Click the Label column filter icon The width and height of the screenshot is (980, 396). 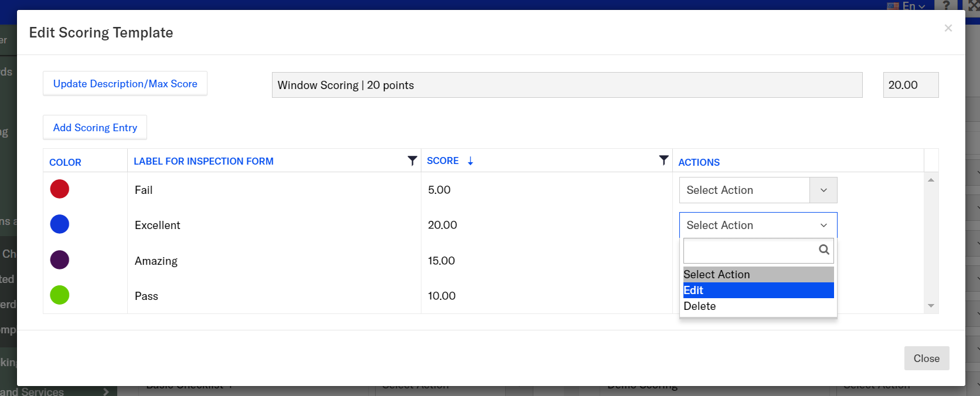[x=412, y=161]
